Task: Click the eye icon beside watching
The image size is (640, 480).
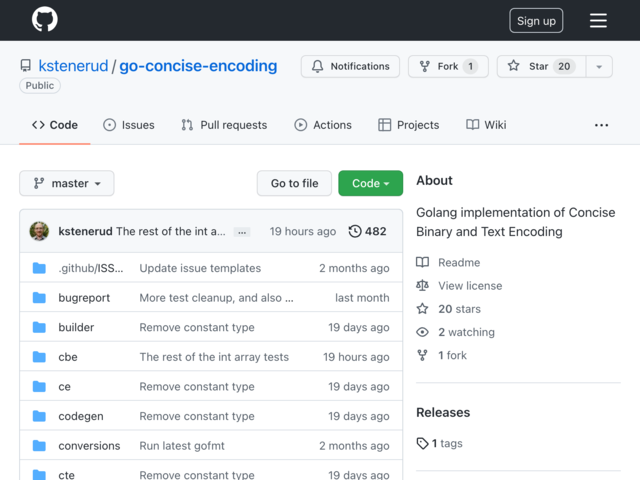Action: coord(422,332)
